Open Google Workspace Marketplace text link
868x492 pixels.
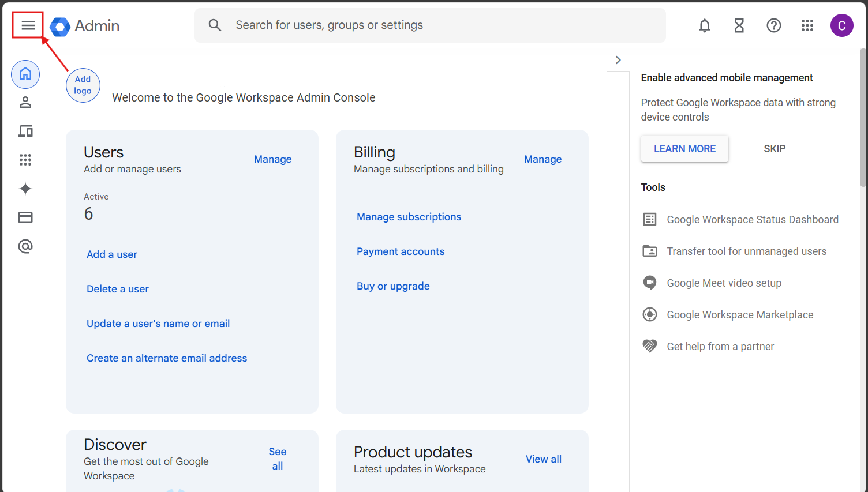coord(740,315)
